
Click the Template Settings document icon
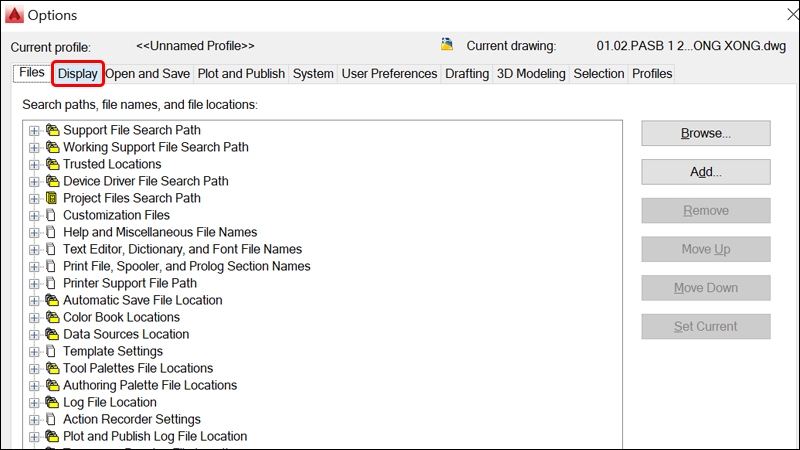(52, 351)
